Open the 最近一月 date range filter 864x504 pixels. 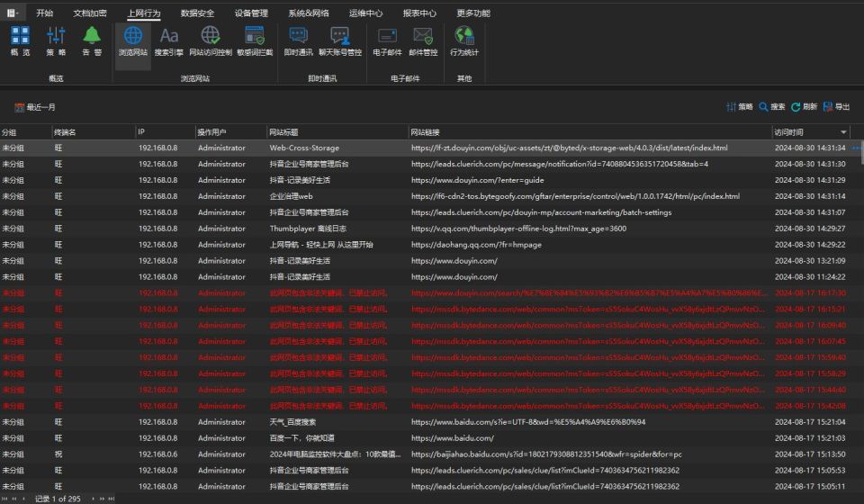coord(35,107)
